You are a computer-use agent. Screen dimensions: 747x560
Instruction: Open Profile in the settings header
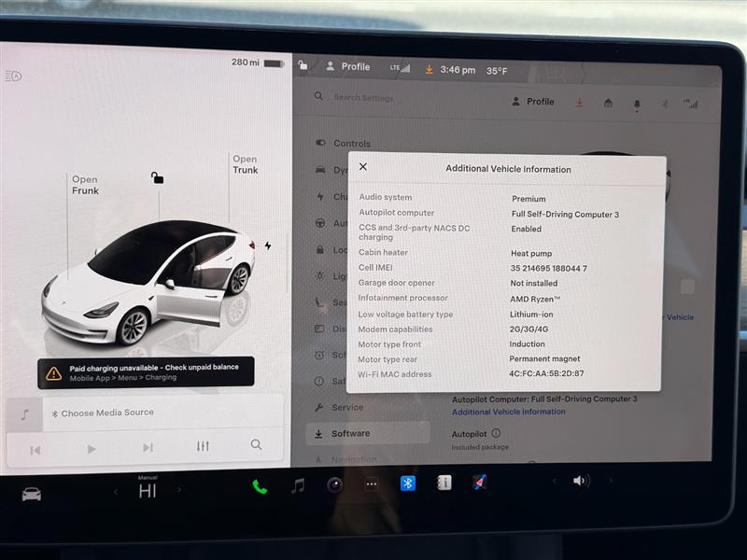pyautogui.click(x=533, y=102)
